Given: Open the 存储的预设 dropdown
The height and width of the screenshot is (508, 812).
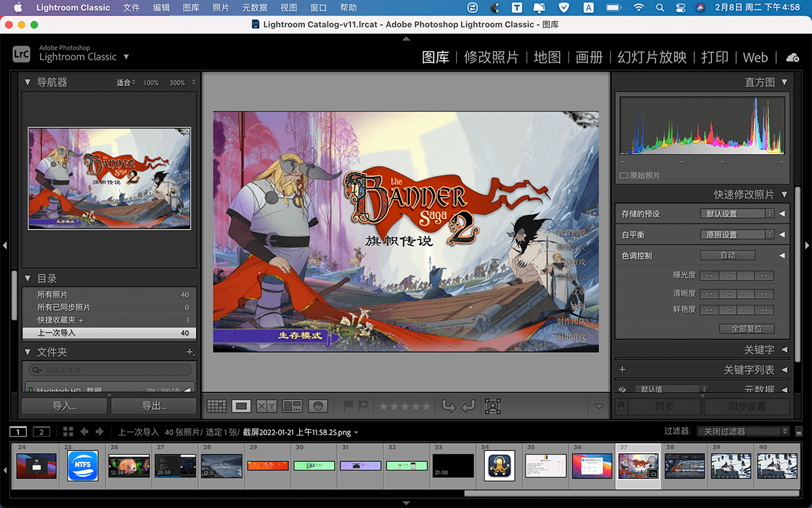Looking at the screenshot, I should [737, 213].
